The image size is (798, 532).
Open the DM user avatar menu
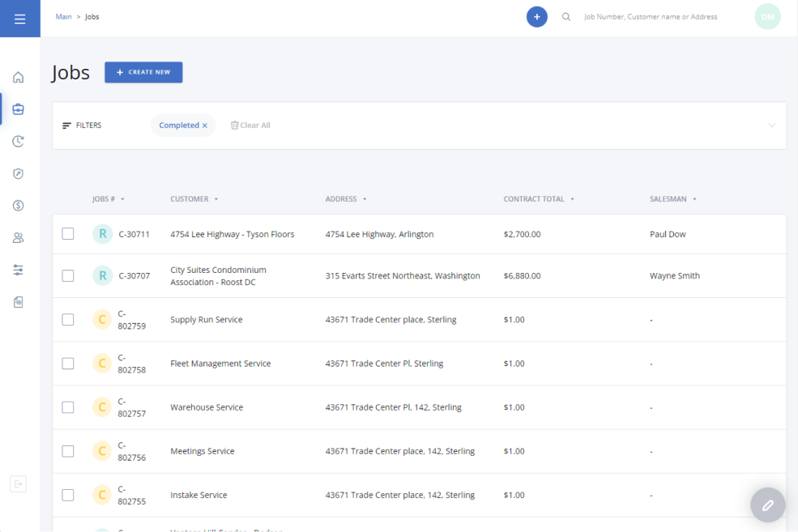[x=767, y=17]
